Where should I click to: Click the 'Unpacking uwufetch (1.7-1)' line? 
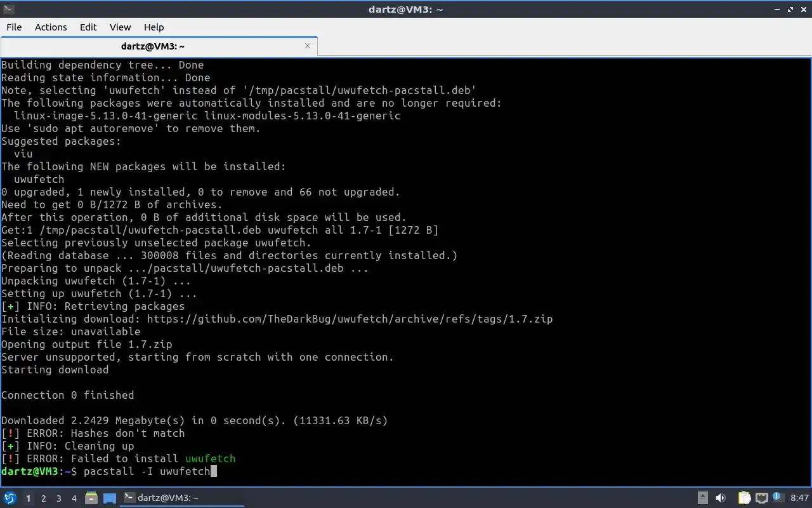[96, 281]
